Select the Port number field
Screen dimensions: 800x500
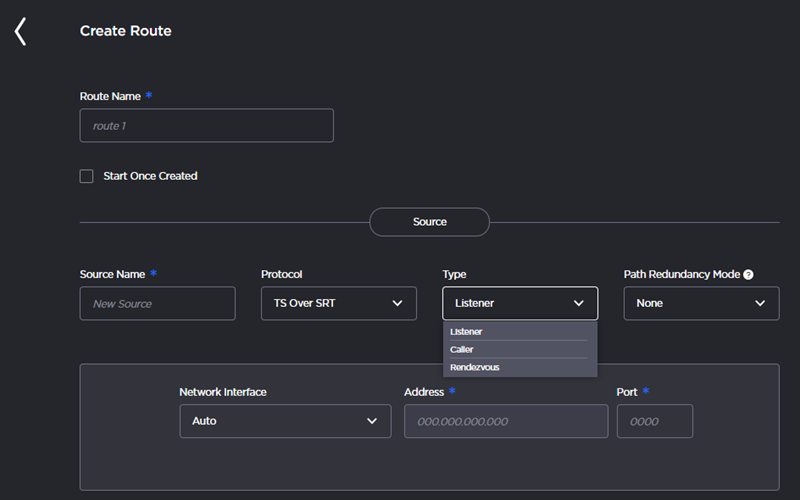(x=654, y=421)
